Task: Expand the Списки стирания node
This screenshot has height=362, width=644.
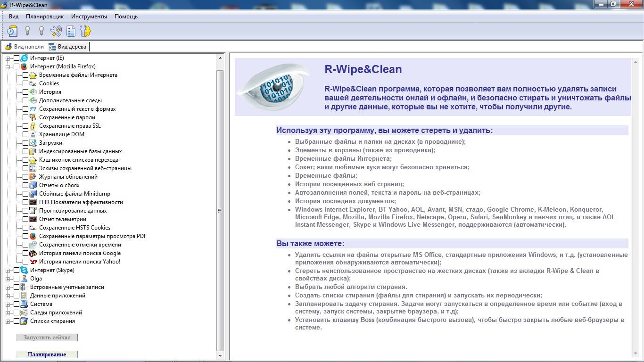Action: pyautogui.click(x=8, y=321)
